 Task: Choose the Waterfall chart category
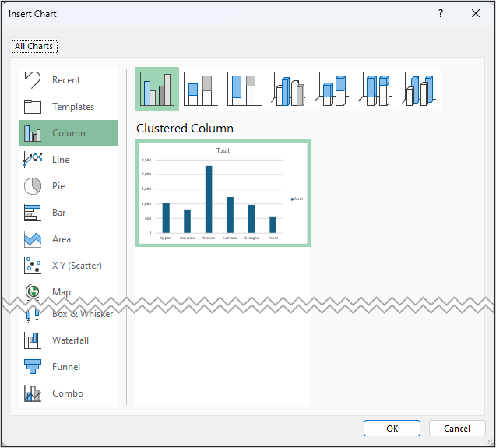(70, 340)
